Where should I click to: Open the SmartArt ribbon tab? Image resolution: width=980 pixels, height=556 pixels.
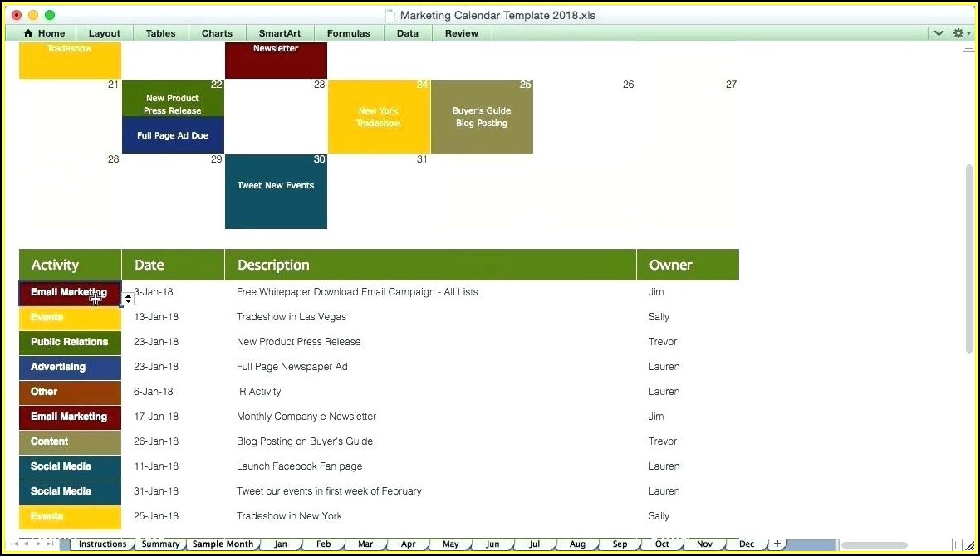click(x=279, y=33)
